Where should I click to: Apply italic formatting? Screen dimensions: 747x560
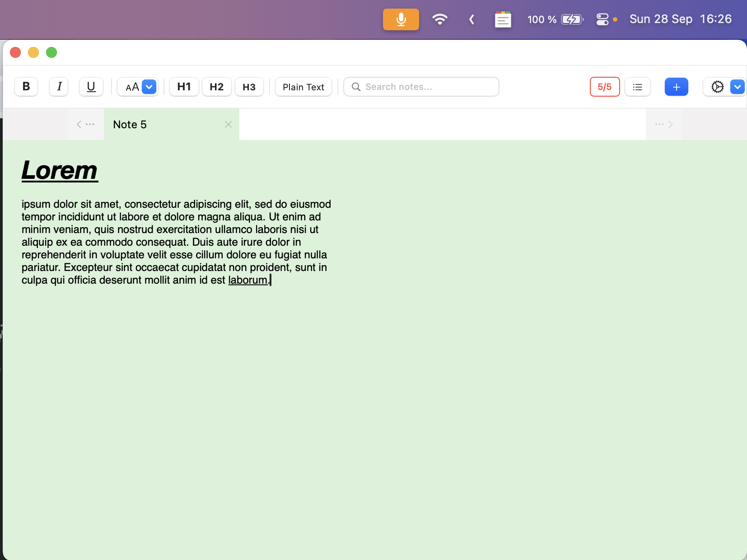tap(59, 87)
